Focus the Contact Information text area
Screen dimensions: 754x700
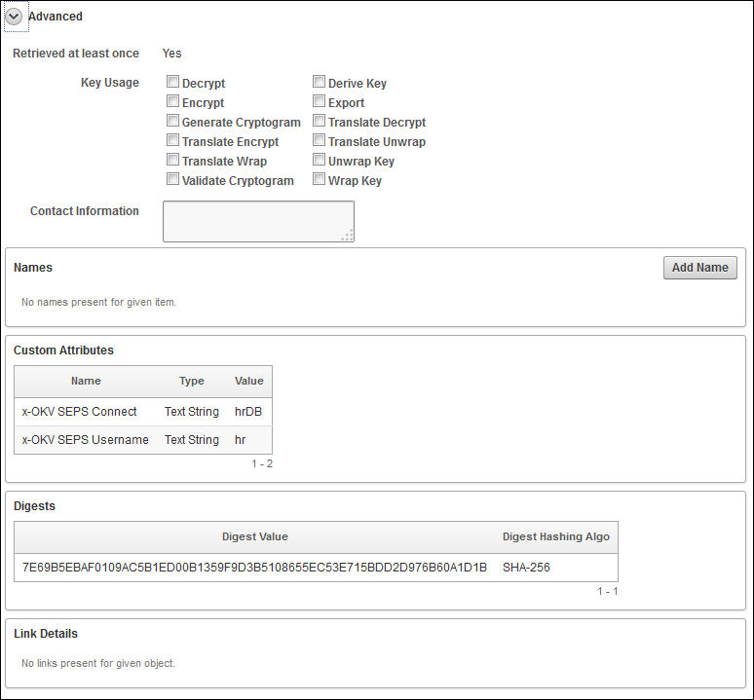[259, 221]
